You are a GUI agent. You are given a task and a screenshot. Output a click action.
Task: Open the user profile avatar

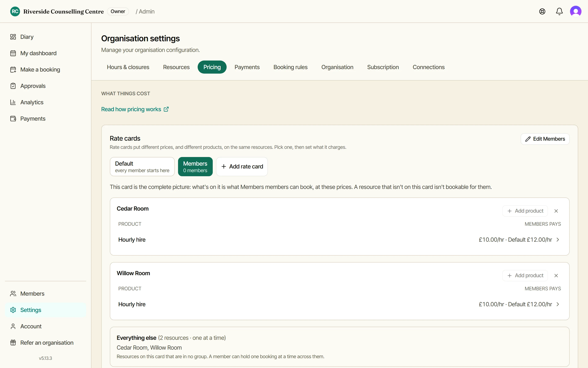[576, 11]
